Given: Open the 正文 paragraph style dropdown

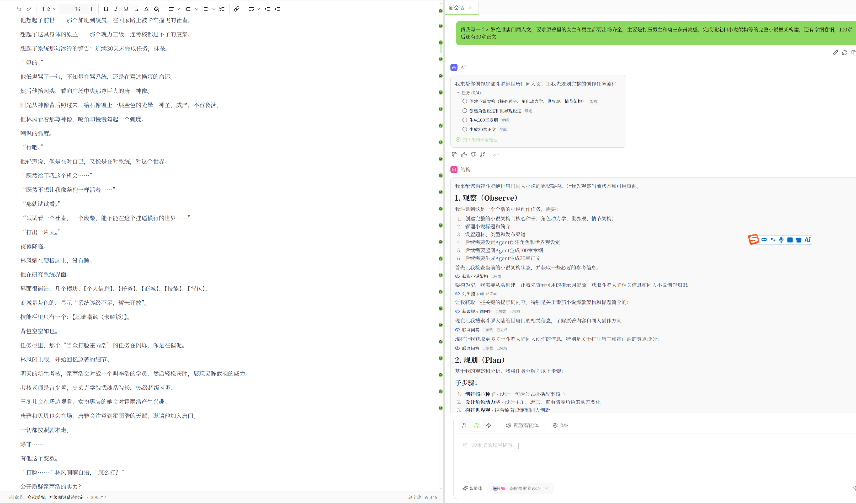Looking at the screenshot, I should [48, 9].
